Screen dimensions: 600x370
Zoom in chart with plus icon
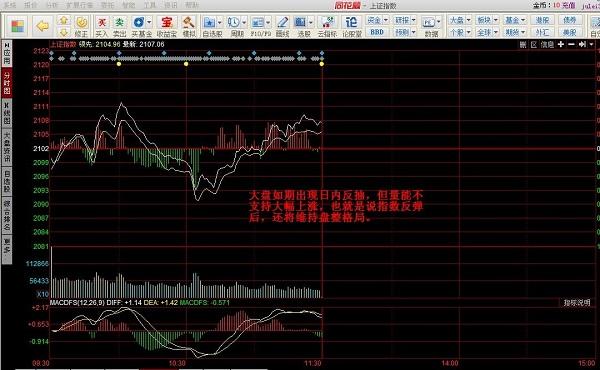[x=561, y=44]
